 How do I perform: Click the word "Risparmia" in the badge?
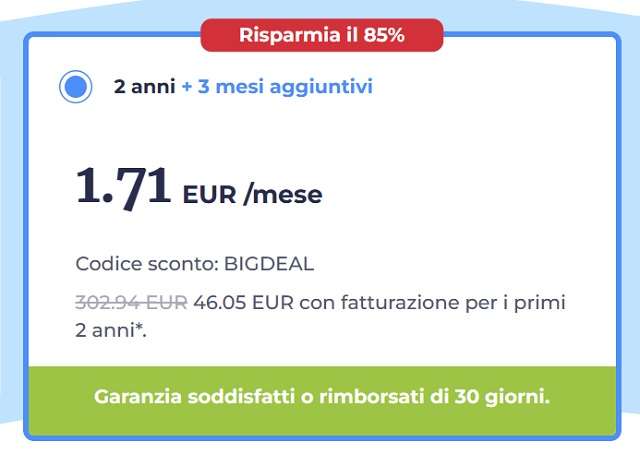point(285,35)
